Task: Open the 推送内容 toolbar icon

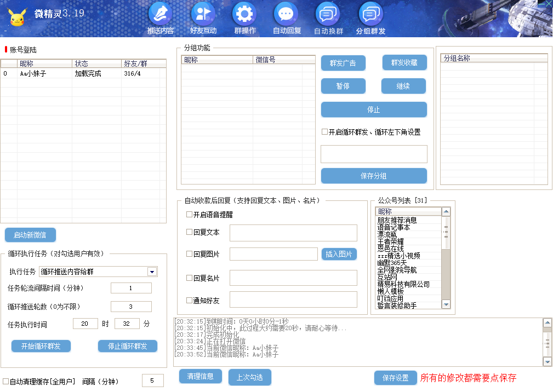Action: click(161, 16)
